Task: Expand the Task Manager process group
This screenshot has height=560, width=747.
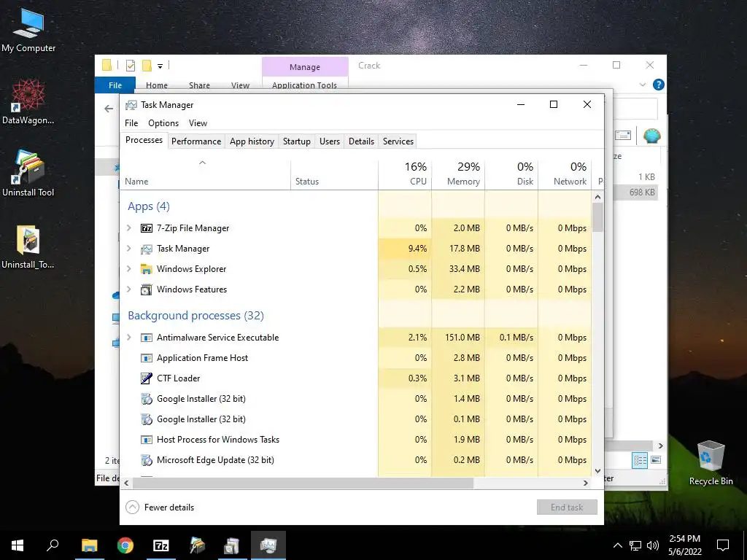Action: (x=128, y=249)
